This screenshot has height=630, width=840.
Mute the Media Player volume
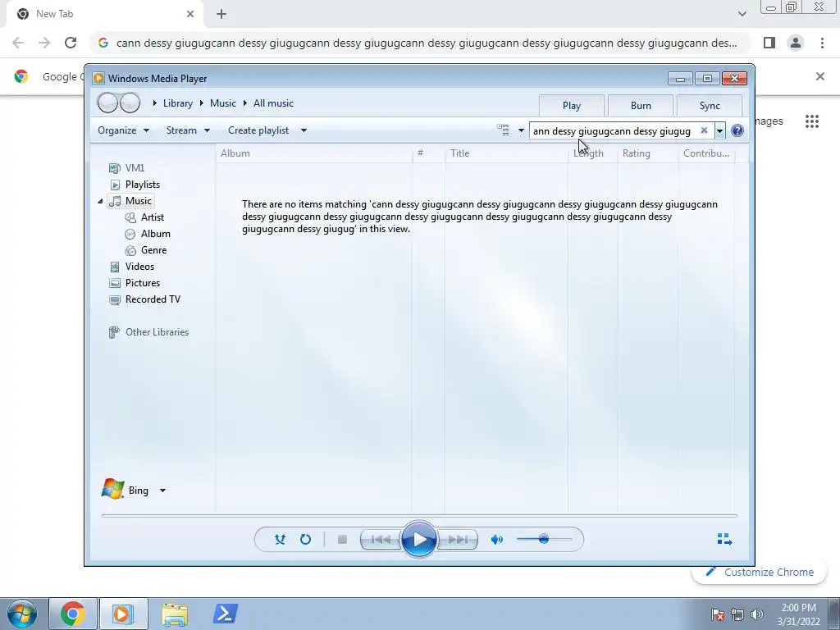point(496,540)
